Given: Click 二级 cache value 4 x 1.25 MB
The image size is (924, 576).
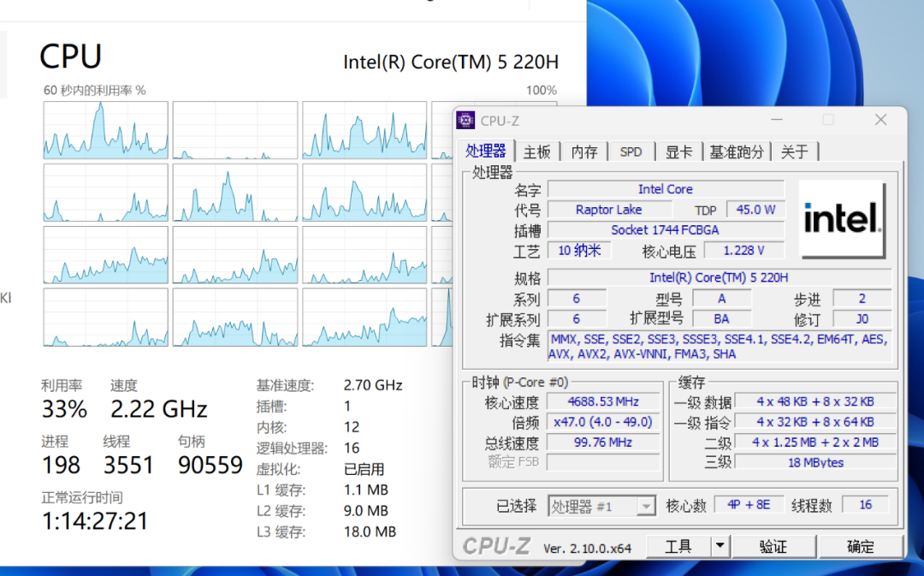Looking at the screenshot, I should pos(815,442).
